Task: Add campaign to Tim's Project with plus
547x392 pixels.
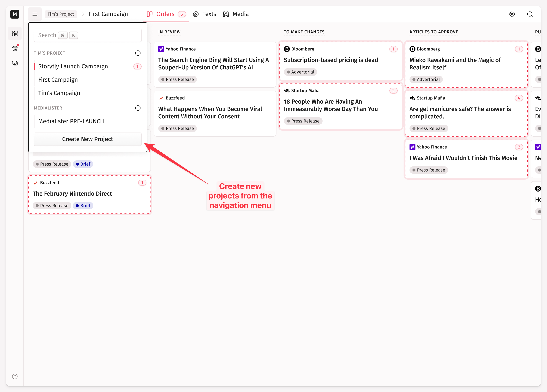Action: 138,53
